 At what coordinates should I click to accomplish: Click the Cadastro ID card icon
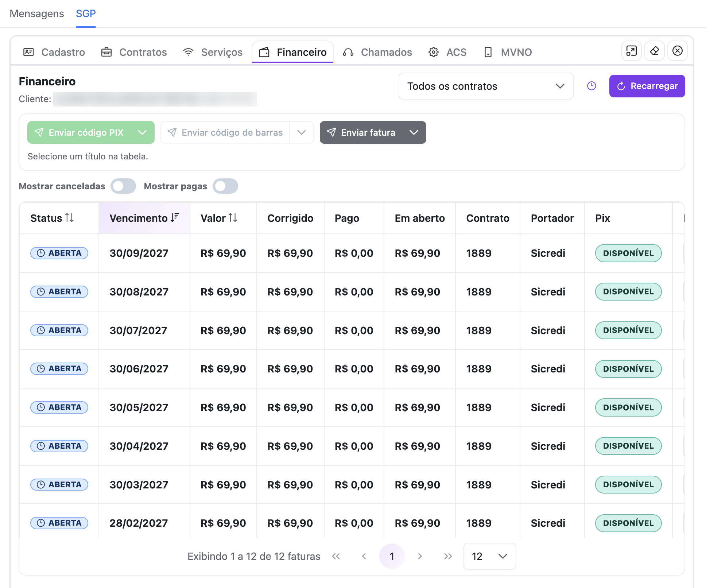click(28, 52)
